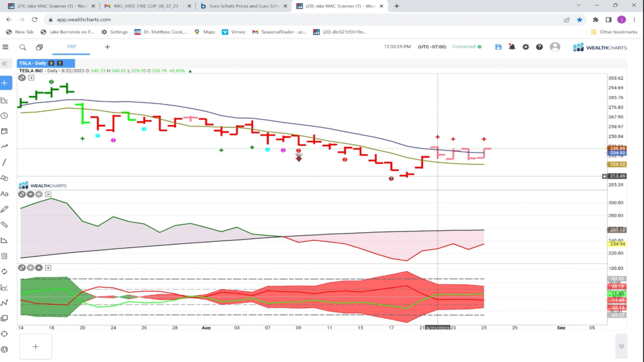The image size is (644, 362).
Task: Select the connected nodes path tool
Action: coord(4,303)
